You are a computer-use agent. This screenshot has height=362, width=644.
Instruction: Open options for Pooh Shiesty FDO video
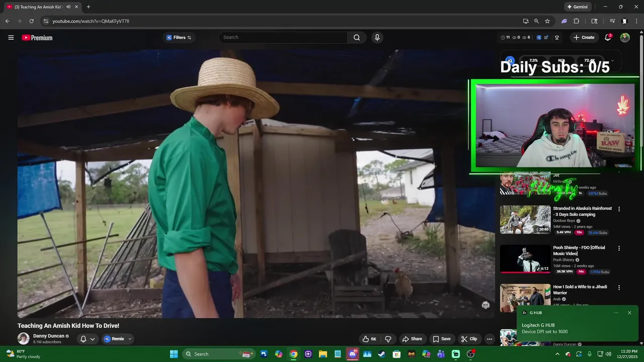[619, 248]
